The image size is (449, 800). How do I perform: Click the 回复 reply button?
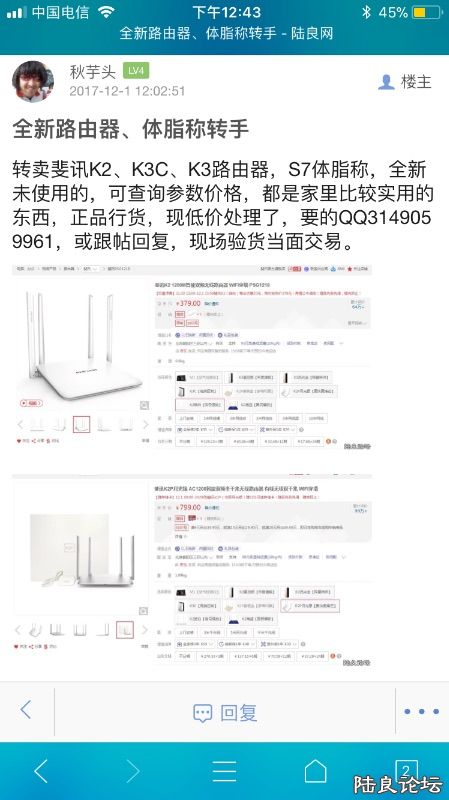click(x=224, y=712)
